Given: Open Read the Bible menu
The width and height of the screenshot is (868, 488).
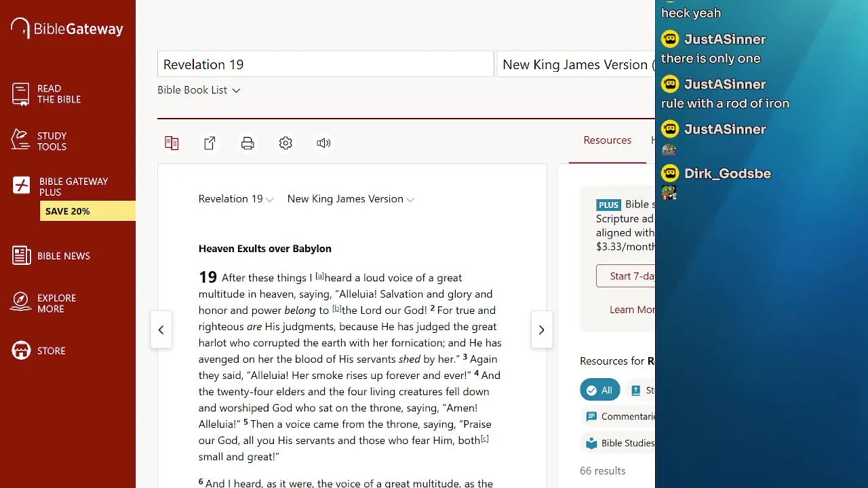Looking at the screenshot, I should point(59,94).
